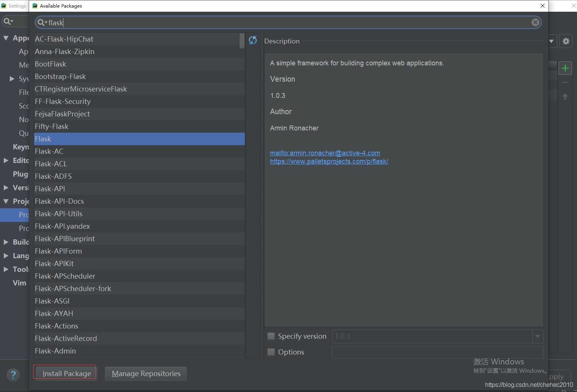Clear the flask search text

(535, 22)
